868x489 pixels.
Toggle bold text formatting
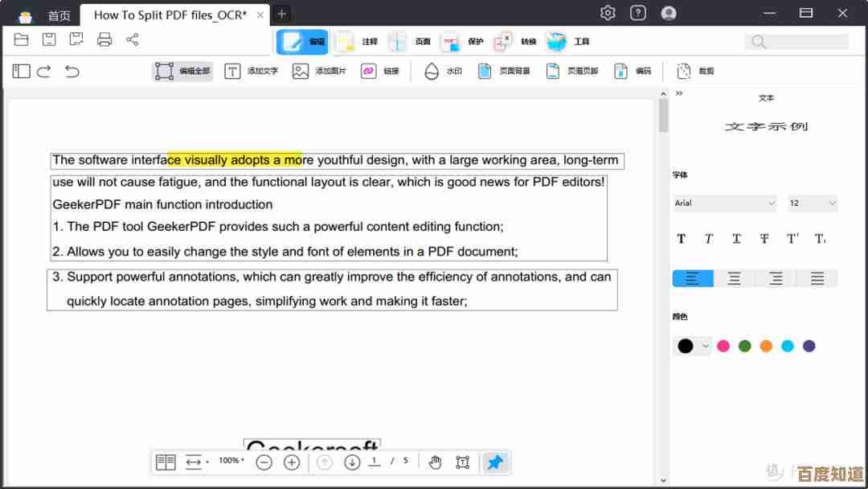tap(682, 239)
